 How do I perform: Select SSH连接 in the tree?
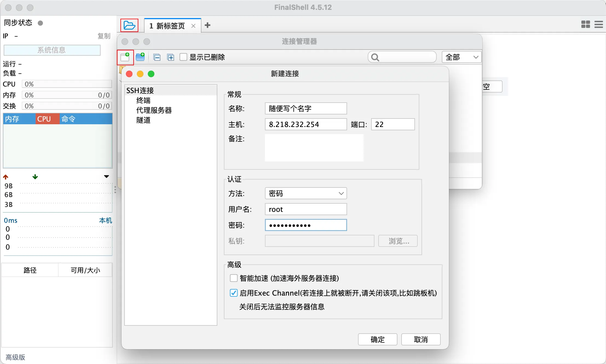[x=140, y=90]
